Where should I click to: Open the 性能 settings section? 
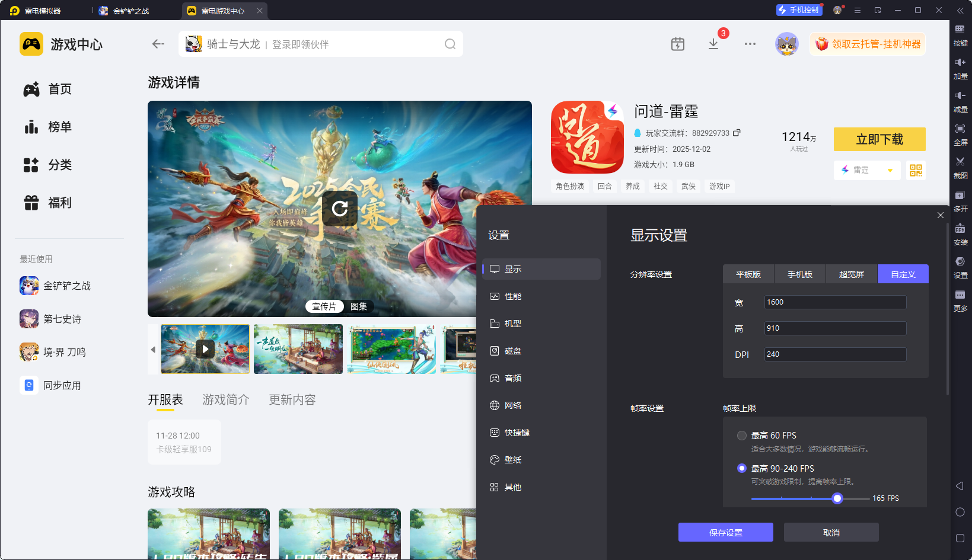[541, 296]
